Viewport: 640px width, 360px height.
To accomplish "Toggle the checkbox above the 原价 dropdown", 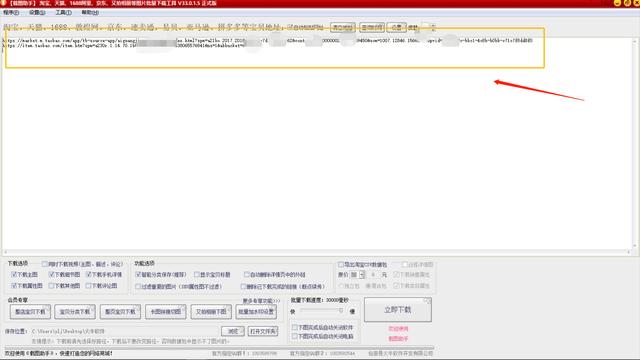I will [x=341, y=264].
